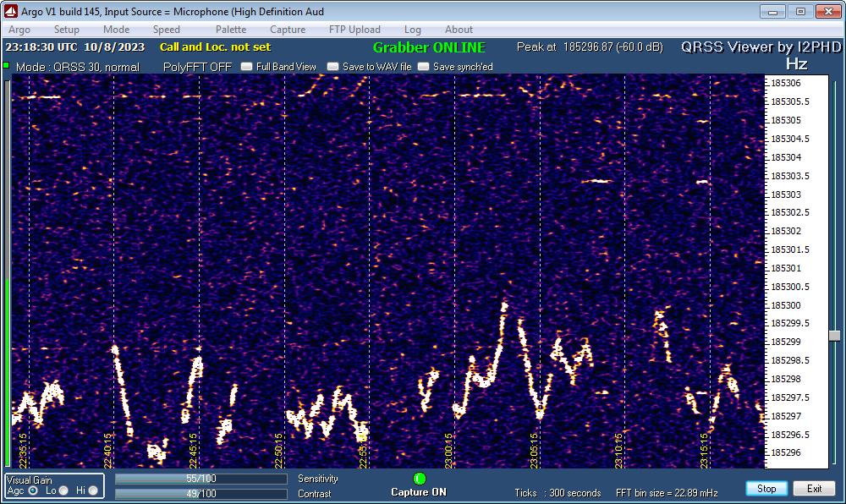Click the 185296 frequency scale label
The image size is (846, 504).
(786, 452)
